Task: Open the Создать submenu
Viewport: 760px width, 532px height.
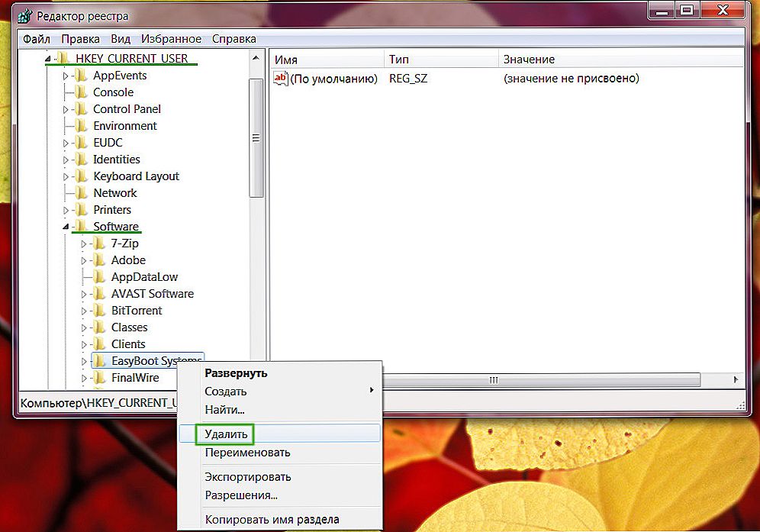Action: [280, 392]
